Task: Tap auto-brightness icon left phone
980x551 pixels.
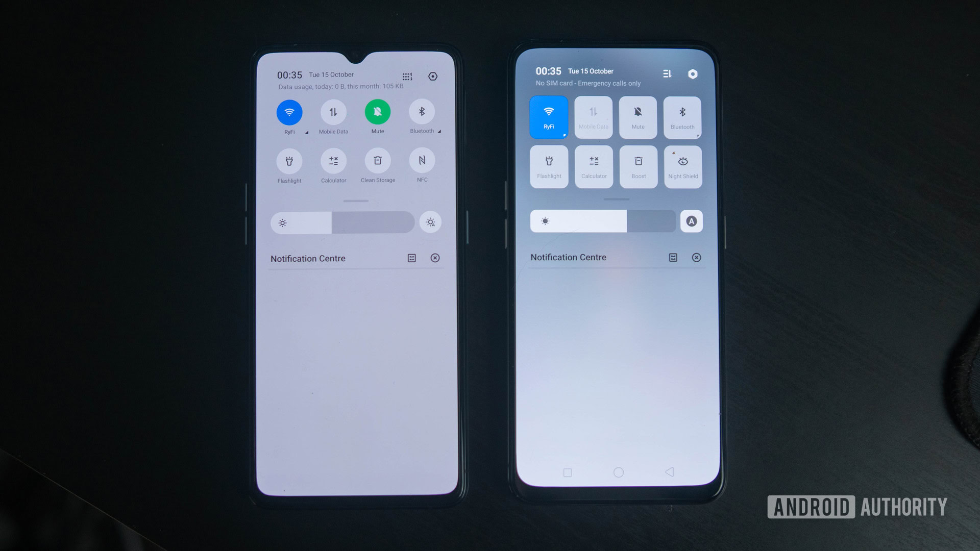Action: (x=430, y=222)
